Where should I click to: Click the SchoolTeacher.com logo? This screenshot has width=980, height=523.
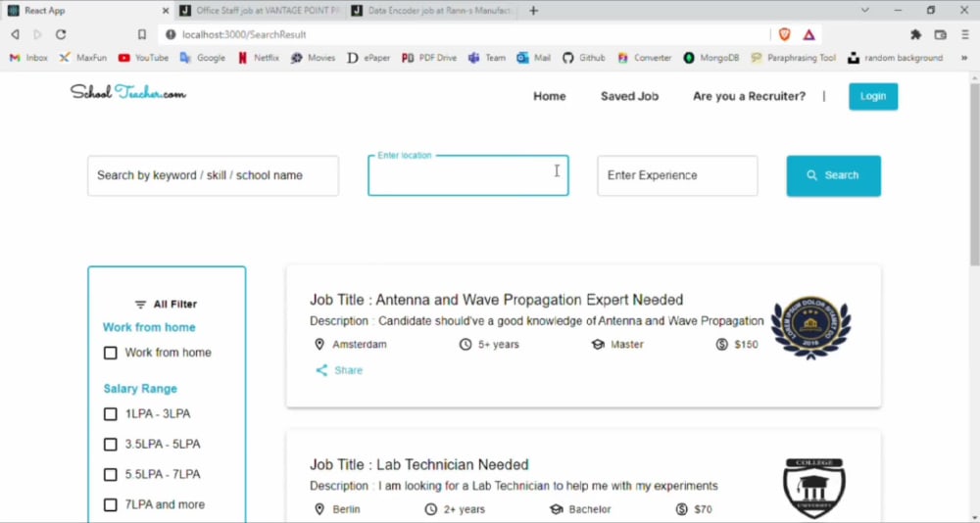click(x=128, y=93)
